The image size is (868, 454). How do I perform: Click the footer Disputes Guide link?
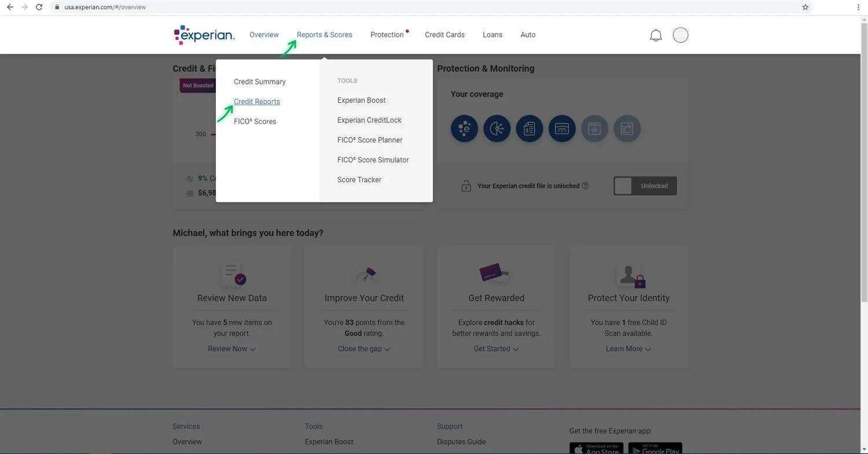pos(461,442)
